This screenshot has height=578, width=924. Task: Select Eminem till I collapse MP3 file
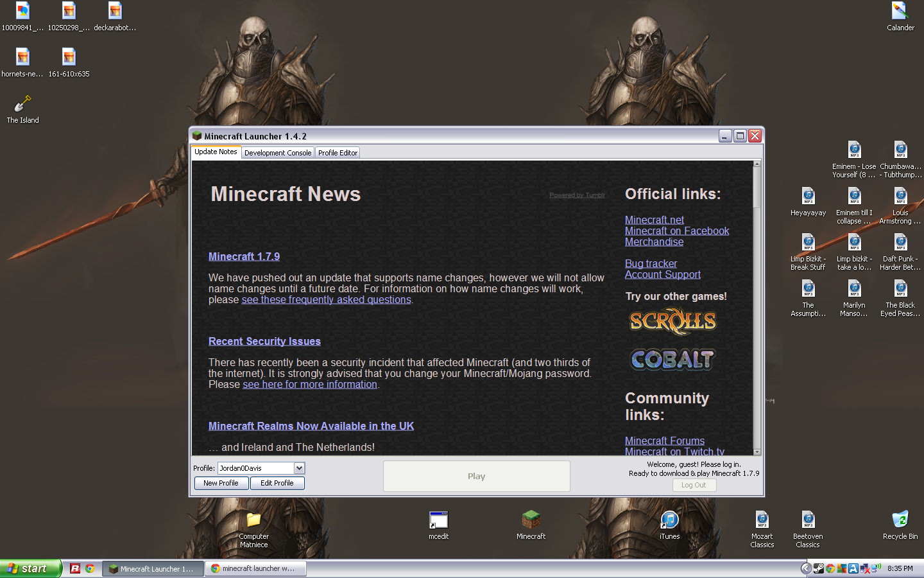(854, 206)
